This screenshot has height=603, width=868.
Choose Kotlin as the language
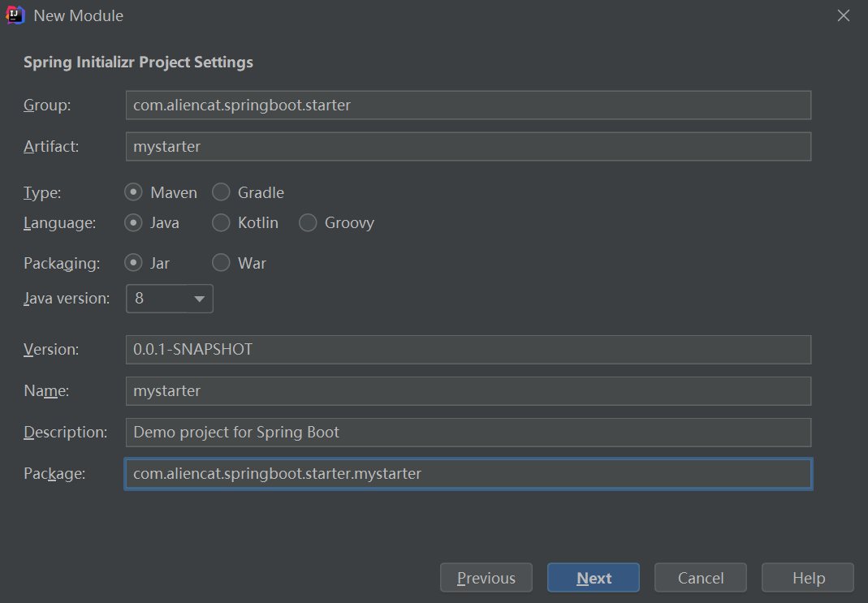pos(221,222)
